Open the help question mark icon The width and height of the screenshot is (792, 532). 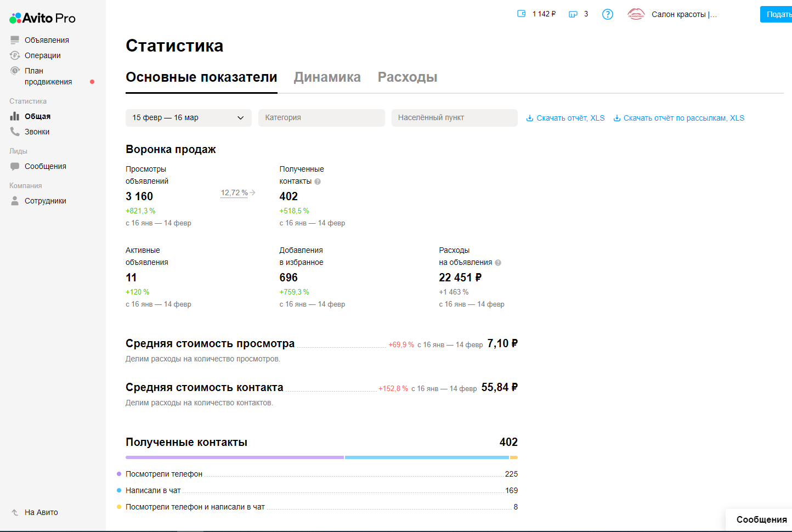coord(608,14)
